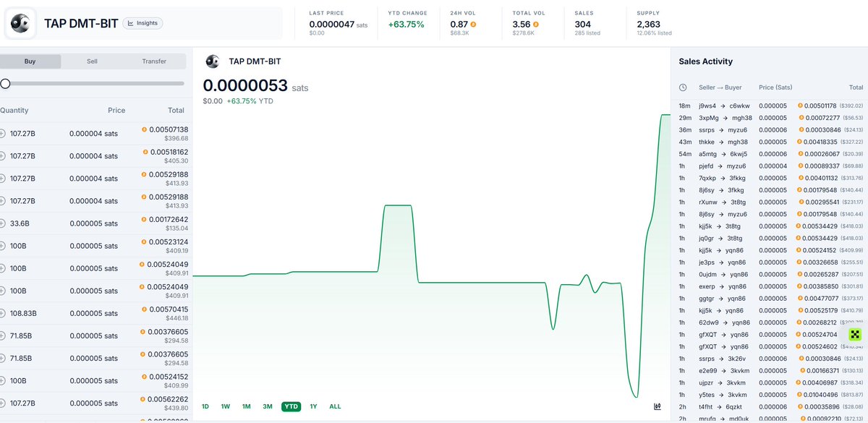Select the YTD chart range
Viewport: 868px width, 423px height.
click(292, 406)
